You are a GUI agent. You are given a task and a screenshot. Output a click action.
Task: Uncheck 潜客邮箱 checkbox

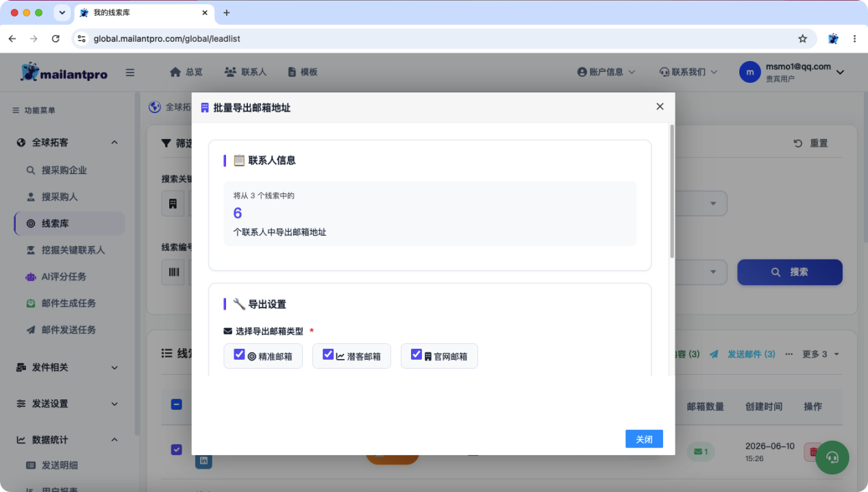328,354
